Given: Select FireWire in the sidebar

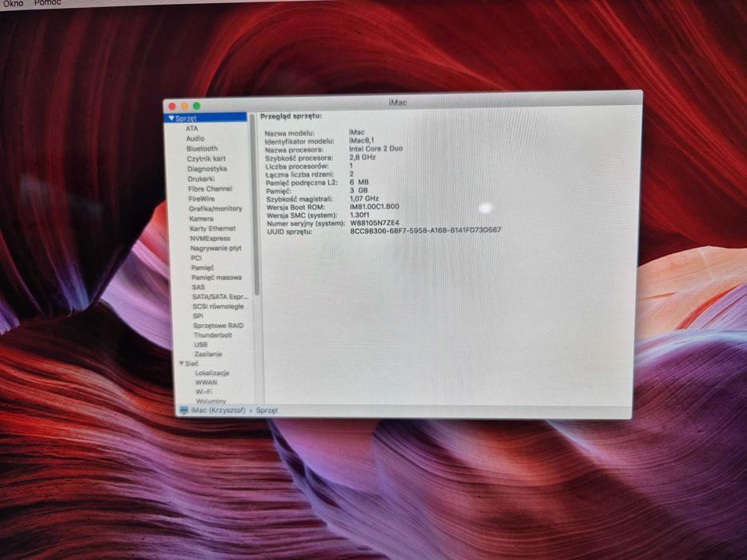Looking at the screenshot, I should (202, 199).
